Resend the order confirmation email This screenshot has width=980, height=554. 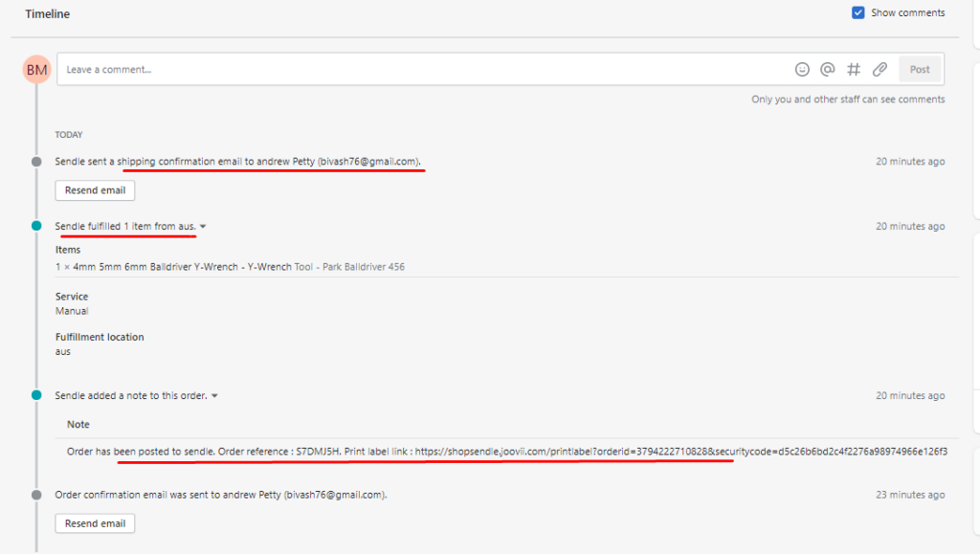(x=95, y=523)
